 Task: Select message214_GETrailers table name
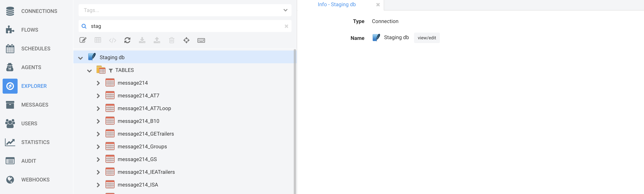click(146, 134)
